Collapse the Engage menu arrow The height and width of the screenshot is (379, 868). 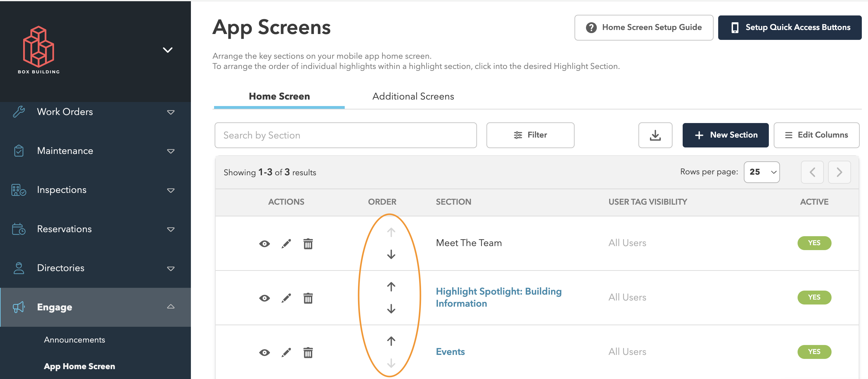(x=171, y=306)
